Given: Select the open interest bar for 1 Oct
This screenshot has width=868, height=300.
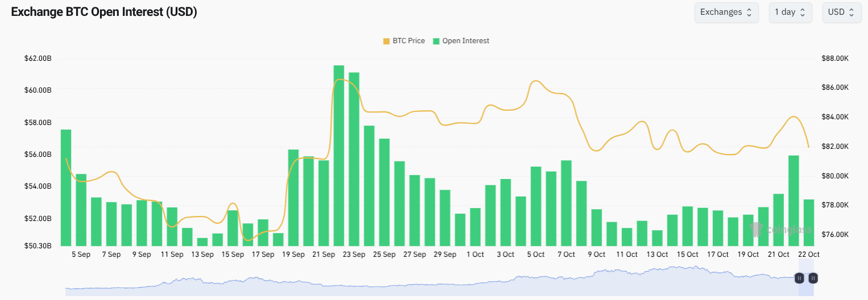Looking at the screenshot, I should point(475,227).
